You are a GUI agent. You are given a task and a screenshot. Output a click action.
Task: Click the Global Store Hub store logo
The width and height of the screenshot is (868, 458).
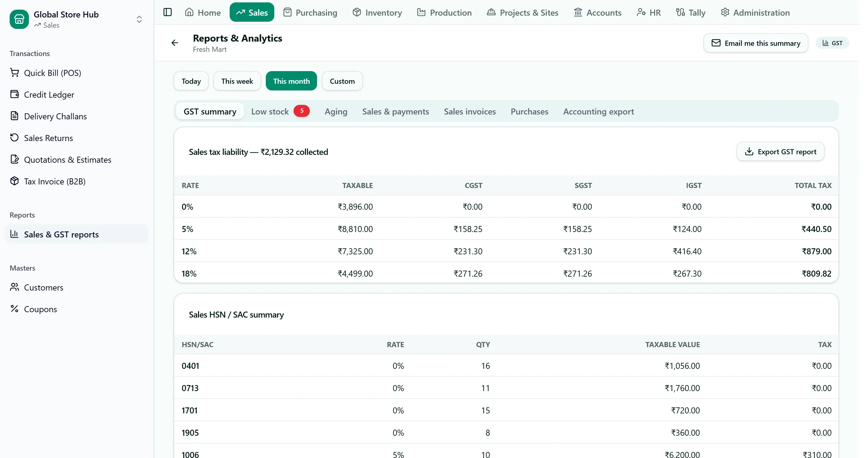19,19
